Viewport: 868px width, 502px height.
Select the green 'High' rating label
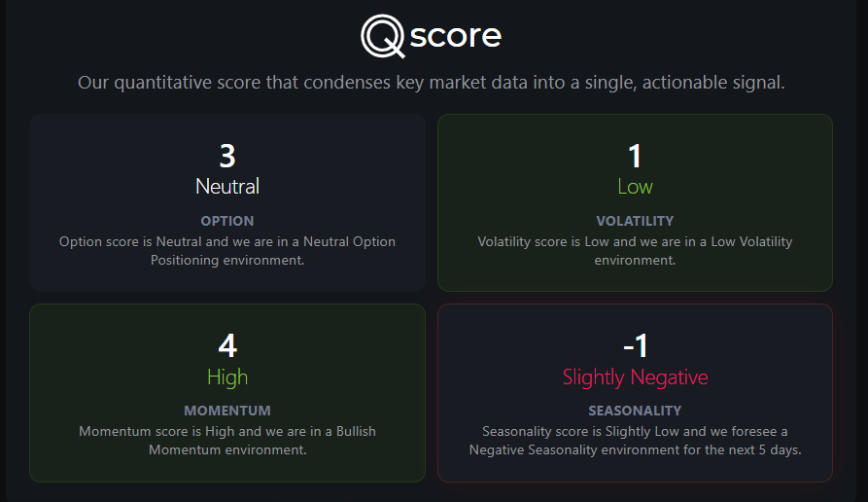[x=227, y=377]
